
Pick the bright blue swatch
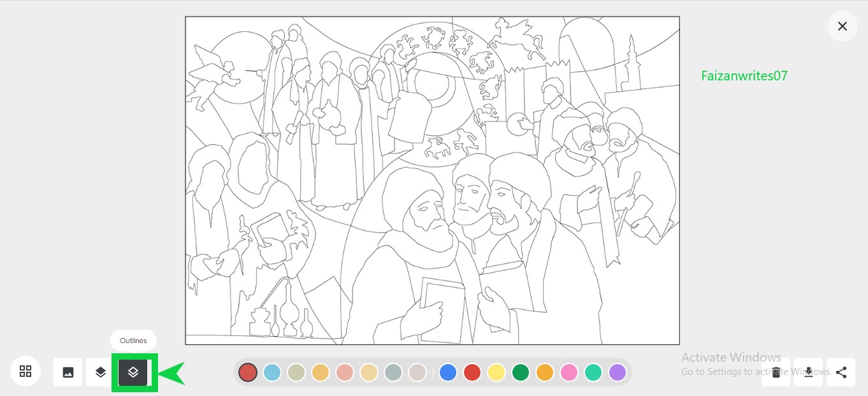click(x=448, y=372)
